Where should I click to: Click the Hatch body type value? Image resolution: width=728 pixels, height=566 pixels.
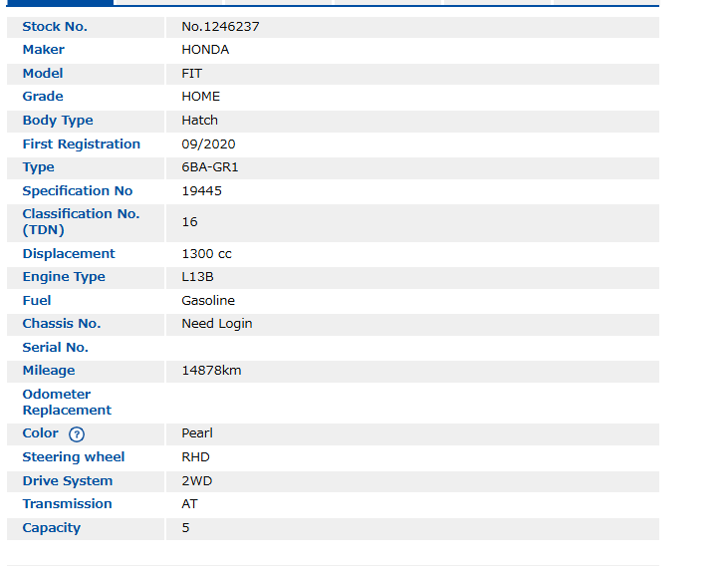click(199, 121)
